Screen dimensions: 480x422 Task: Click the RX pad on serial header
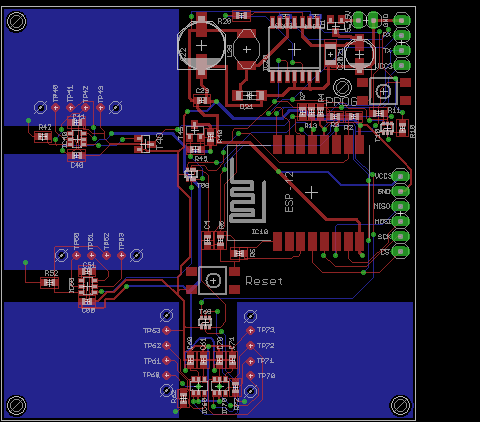402,35
